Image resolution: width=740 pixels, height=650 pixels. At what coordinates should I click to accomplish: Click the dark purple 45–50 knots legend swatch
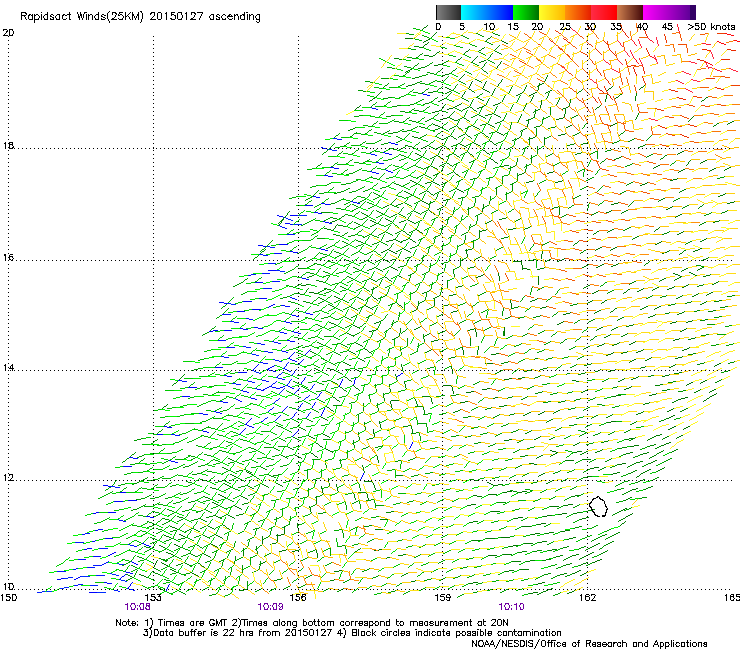pyautogui.click(x=682, y=12)
